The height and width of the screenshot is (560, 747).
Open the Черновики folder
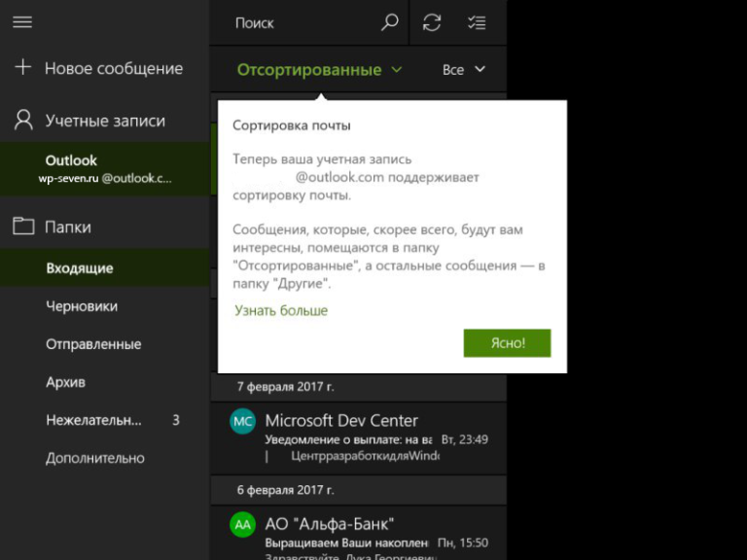click(104, 305)
